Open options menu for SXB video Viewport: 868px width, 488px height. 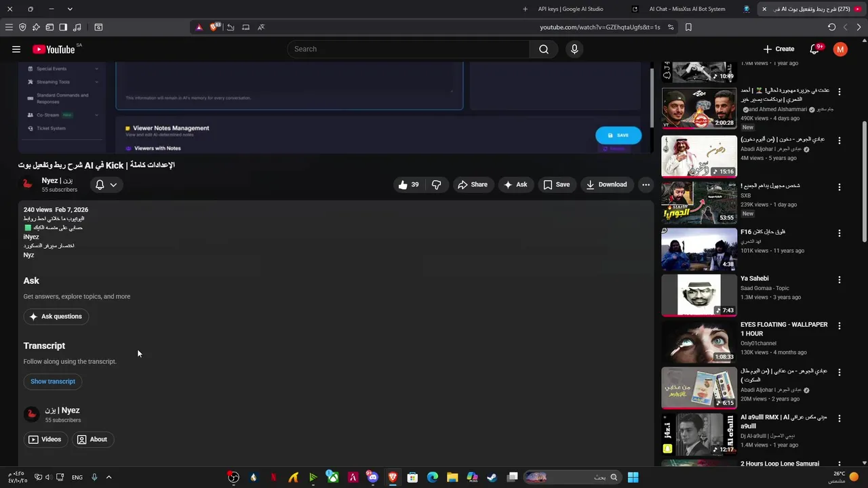pyautogui.click(x=839, y=186)
